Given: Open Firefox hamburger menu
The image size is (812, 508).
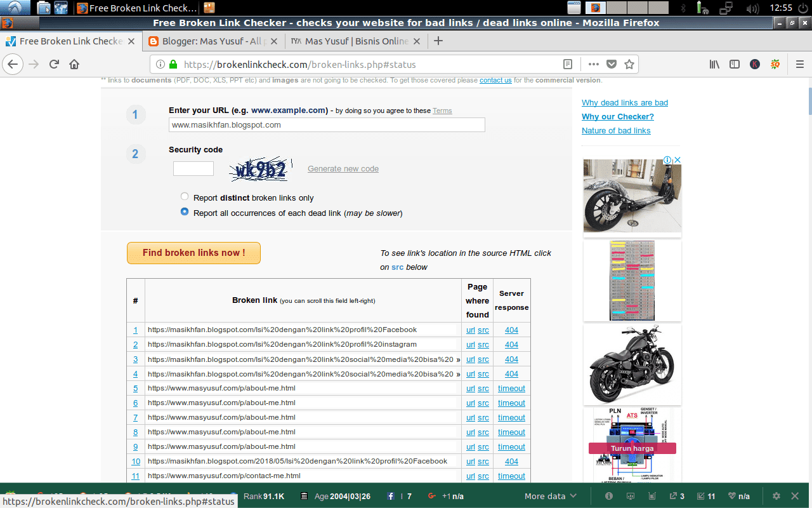Looking at the screenshot, I should click(799, 64).
